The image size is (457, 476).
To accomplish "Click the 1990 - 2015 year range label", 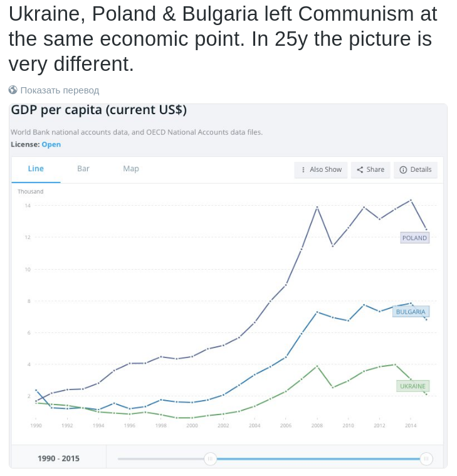I will click(58, 458).
